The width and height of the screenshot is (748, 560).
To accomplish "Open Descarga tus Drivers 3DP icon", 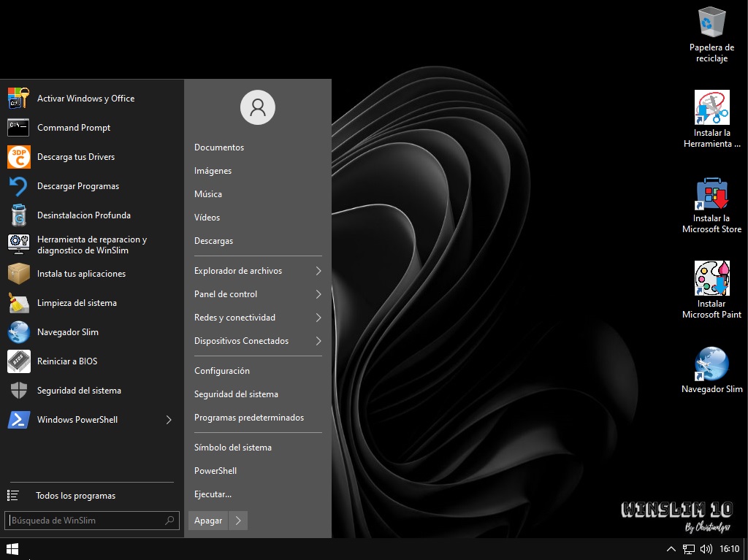I will (x=18, y=157).
